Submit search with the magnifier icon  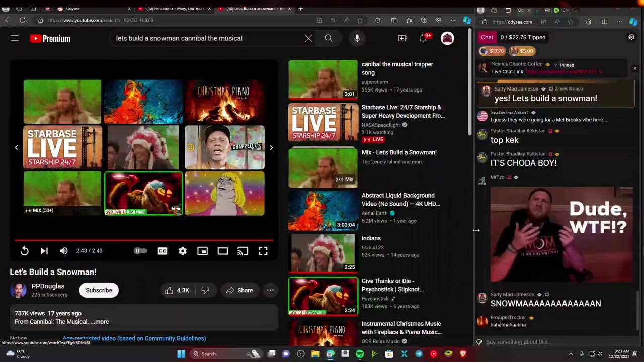tap(329, 38)
